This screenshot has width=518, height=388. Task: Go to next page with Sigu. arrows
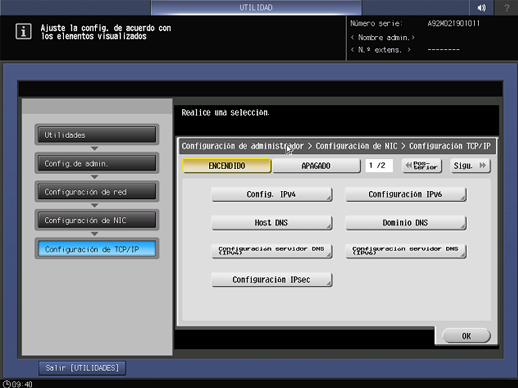tap(470, 166)
